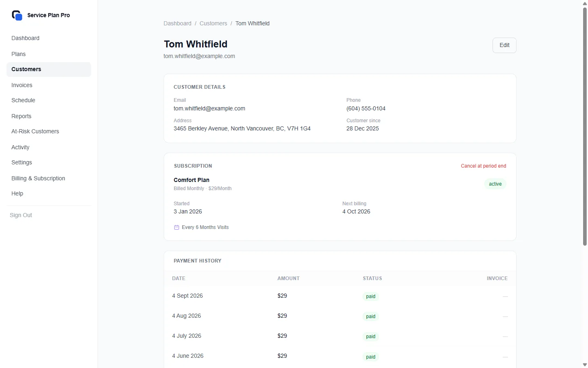Click Every 6 Months Visits text
588x368 pixels.
coord(205,227)
